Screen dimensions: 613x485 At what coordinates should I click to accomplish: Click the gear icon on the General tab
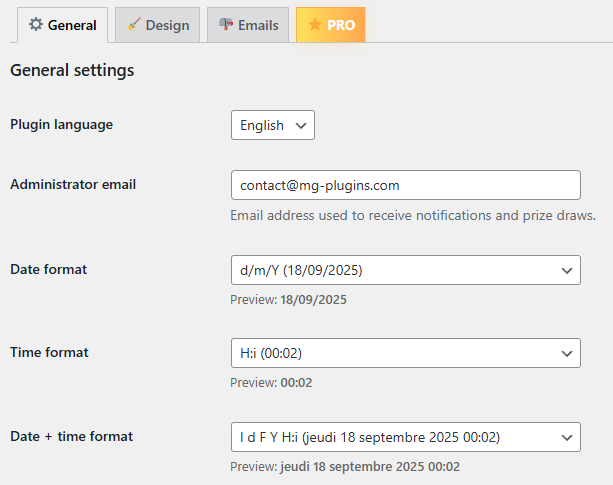tap(36, 25)
